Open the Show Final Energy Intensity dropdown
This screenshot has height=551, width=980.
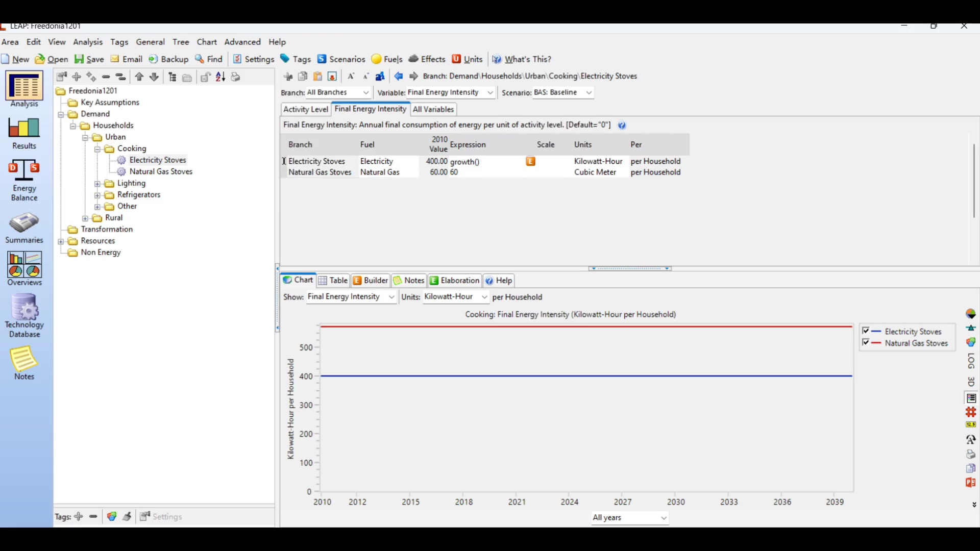pos(351,297)
